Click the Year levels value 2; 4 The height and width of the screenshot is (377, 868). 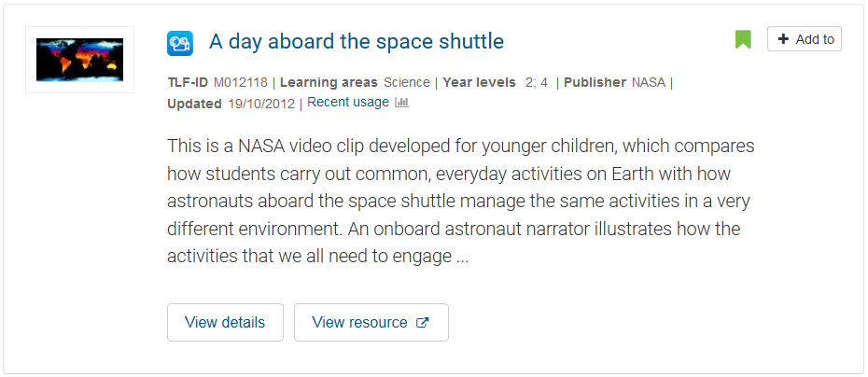537,82
